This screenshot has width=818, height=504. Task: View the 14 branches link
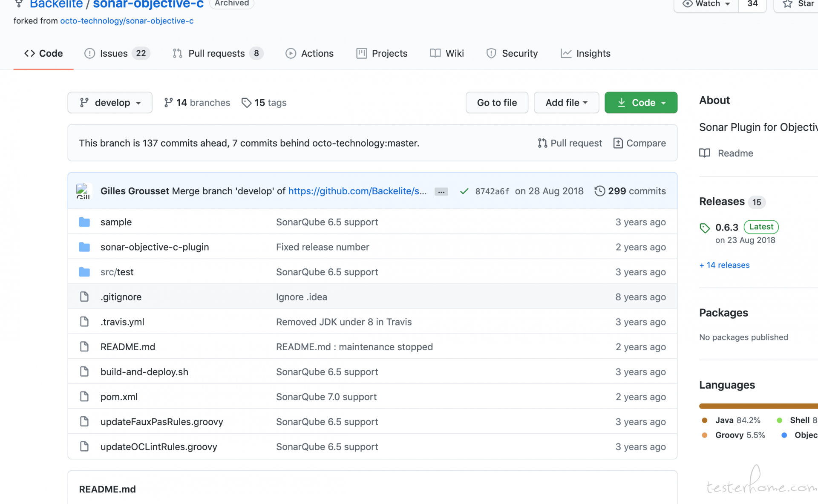pos(197,103)
